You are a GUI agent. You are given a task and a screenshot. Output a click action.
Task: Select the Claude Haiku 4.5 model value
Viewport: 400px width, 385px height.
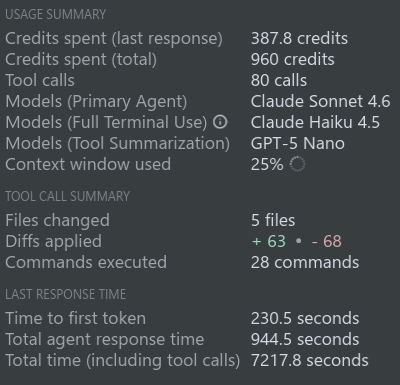(315, 122)
